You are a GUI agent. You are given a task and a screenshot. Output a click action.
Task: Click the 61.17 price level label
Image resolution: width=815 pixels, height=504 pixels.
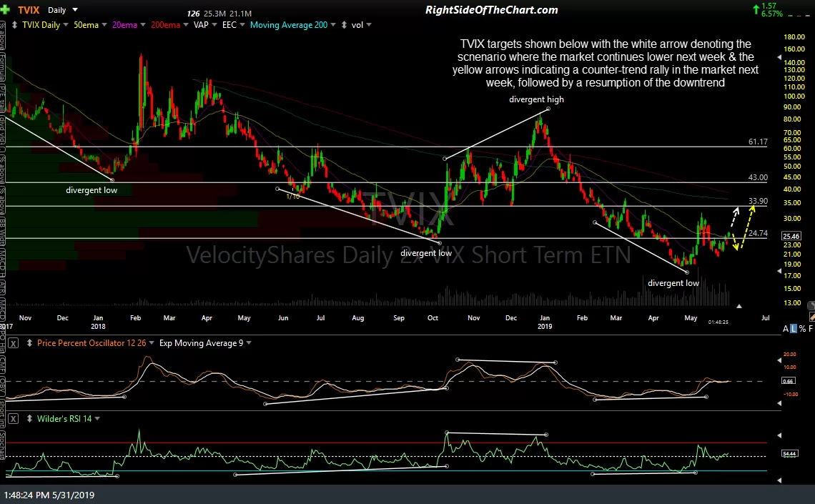pyautogui.click(x=758, y=142)
